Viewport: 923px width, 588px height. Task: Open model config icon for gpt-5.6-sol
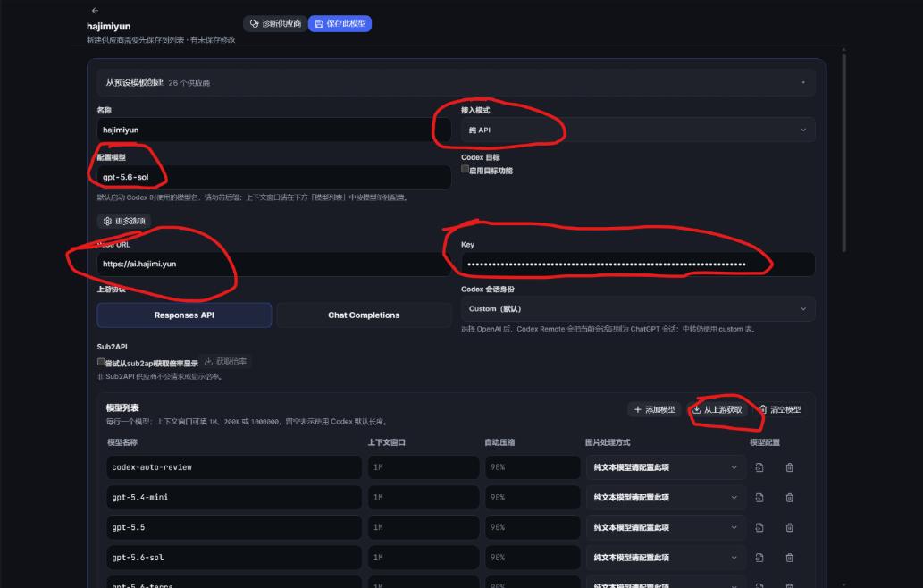pos(759,558)
